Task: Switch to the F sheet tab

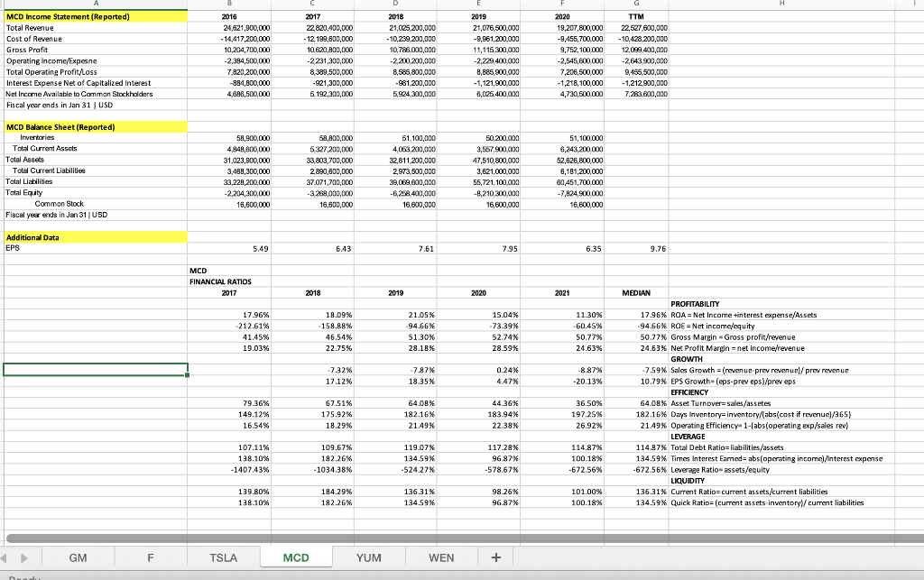Action: (151, 557)
